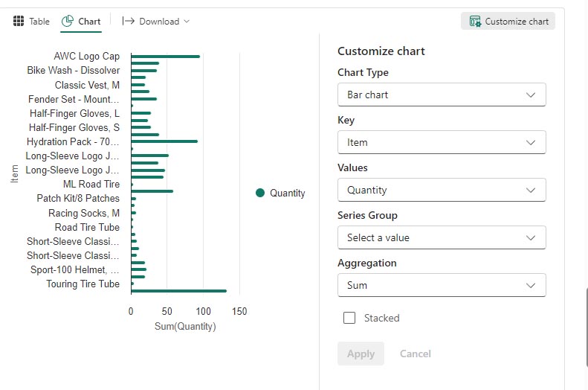Click the vertical scrollbar on right edge
Screen dimensions: 588x390
(x=587, y=327)
